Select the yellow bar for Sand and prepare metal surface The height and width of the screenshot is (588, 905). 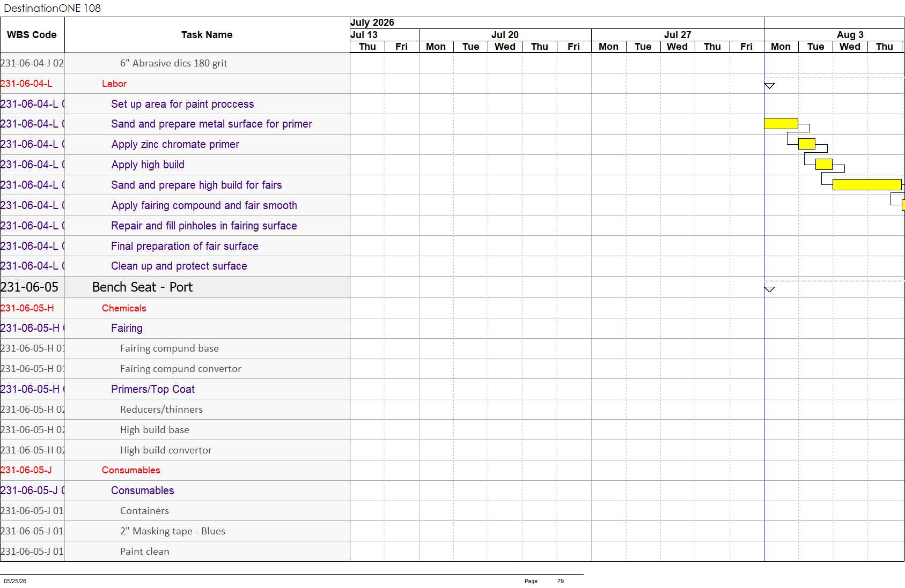coord(781,124)
